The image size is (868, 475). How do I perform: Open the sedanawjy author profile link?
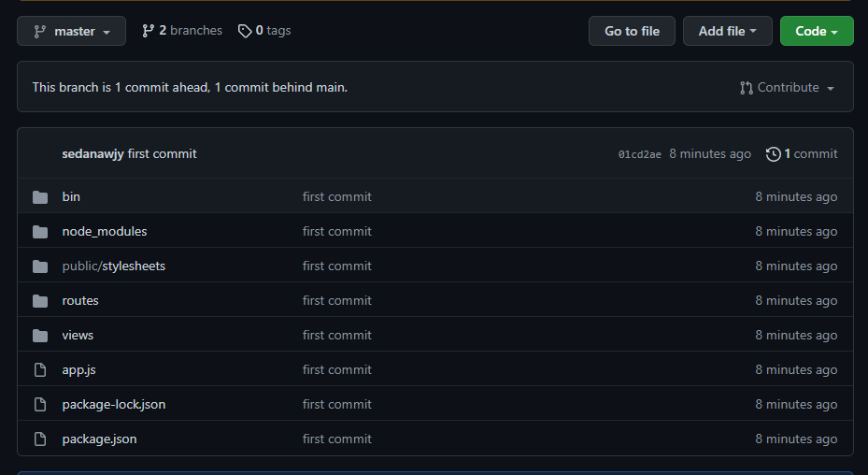92,153
